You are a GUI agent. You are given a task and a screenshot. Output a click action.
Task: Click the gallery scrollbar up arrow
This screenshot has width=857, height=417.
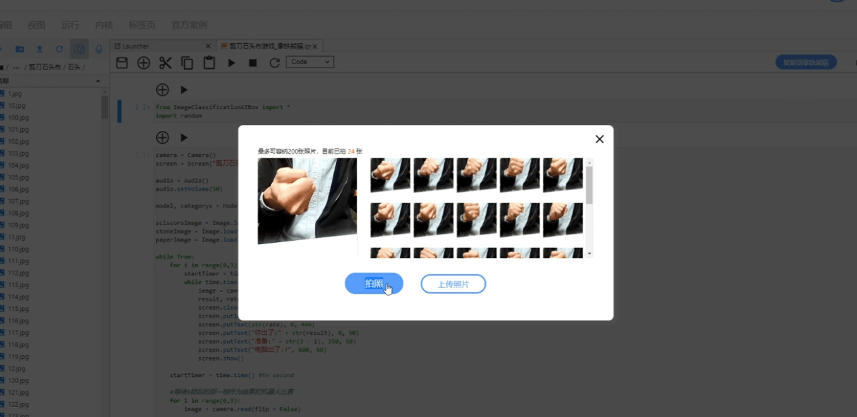(x=589, y=162)
